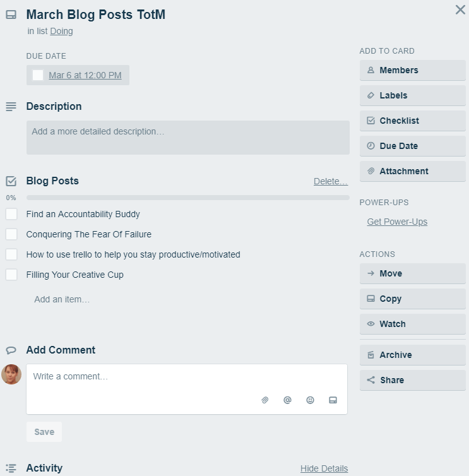
Task: Click the Blog Posts checklist progress bar
Action: pyautogui.click(x=187, y=198)
